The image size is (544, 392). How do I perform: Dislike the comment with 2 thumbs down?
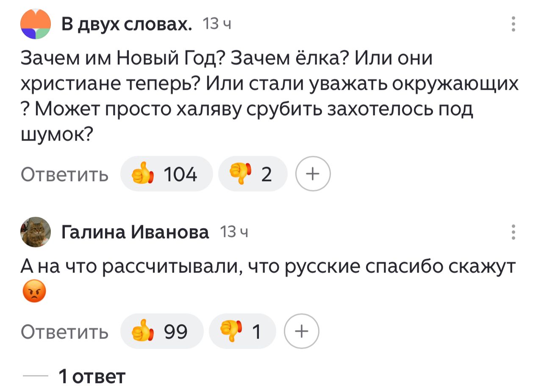pos(253,174)
